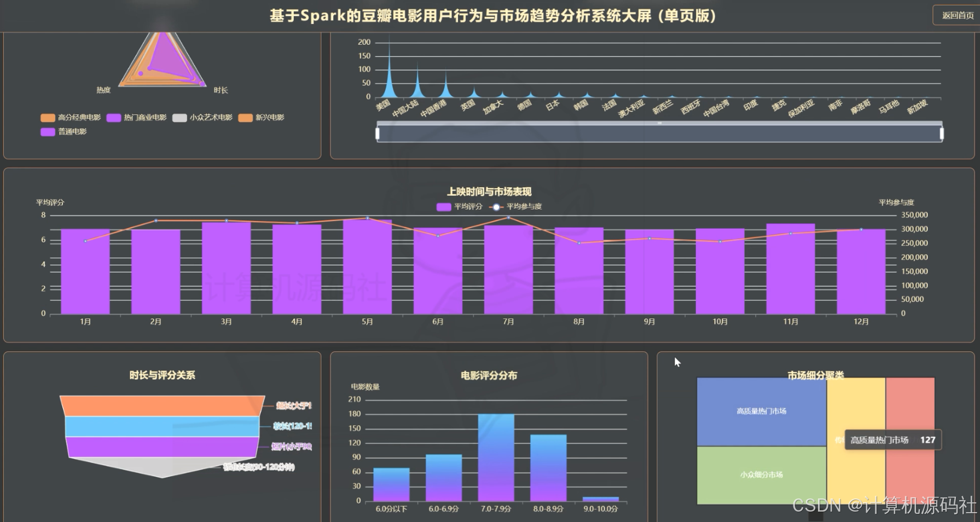Disable 高分经典电影 in the radar legend

coord(47,117)
